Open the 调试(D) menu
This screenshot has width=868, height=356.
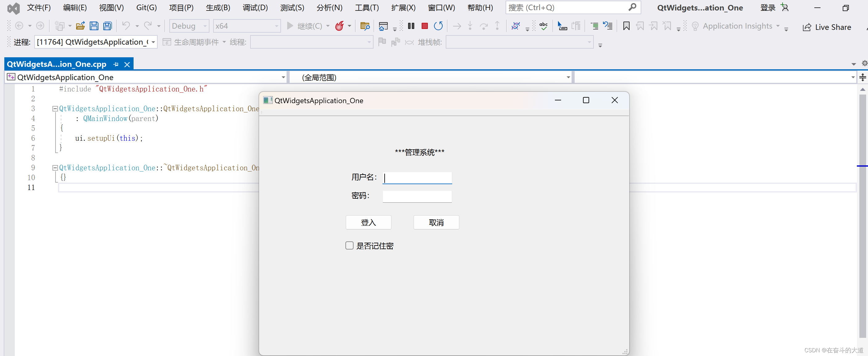click(255, 7)
